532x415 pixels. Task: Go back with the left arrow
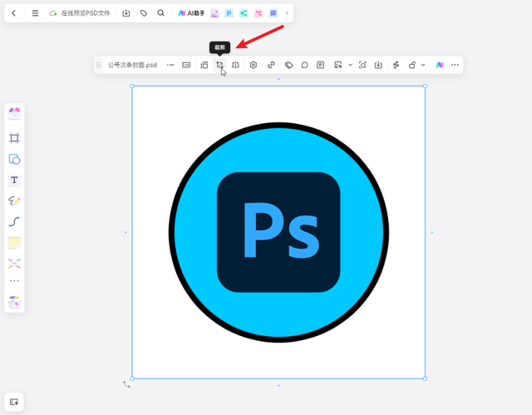[13, 13]
